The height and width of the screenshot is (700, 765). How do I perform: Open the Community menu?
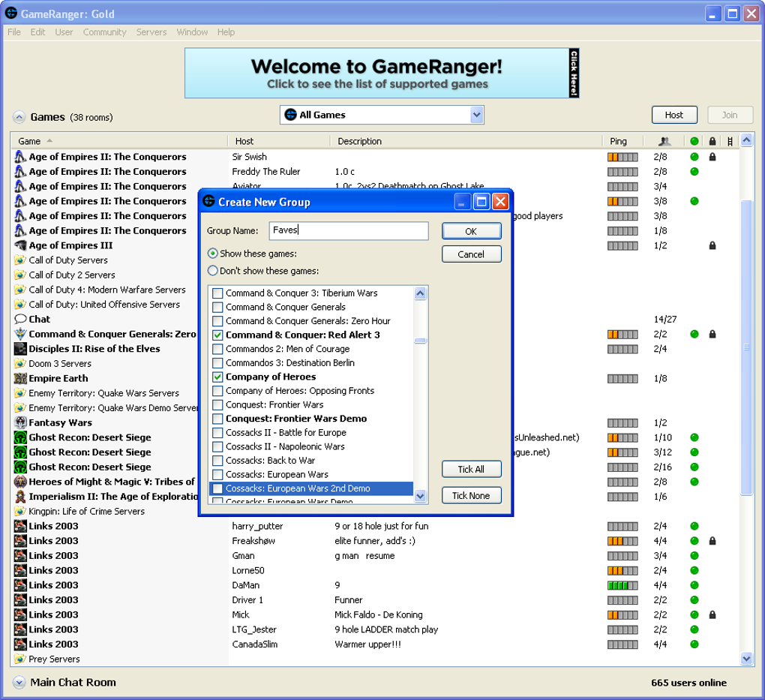pyautogui.click(x=104, y=32)
